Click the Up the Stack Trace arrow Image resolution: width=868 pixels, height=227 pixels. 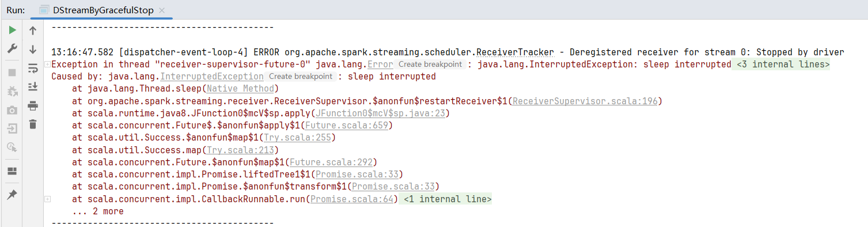click(33, 31)
